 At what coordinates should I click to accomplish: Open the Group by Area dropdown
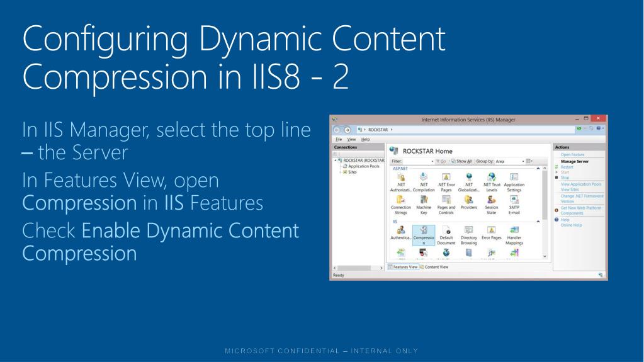pos(510,161)
